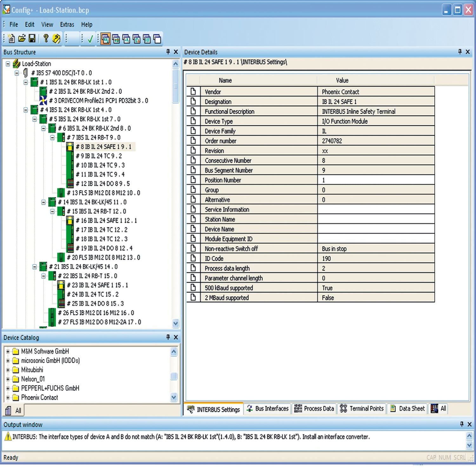Collapse node #14 IBS IL 24 BK-LK/45
The width and height of the screenshot is (476, 476).
(x=43, y=202)
